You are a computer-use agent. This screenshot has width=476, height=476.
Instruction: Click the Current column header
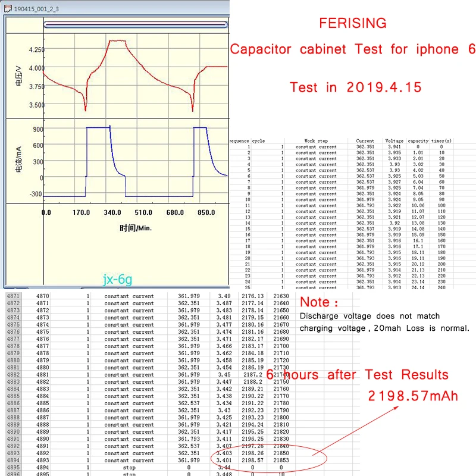[x=365, y=140]
